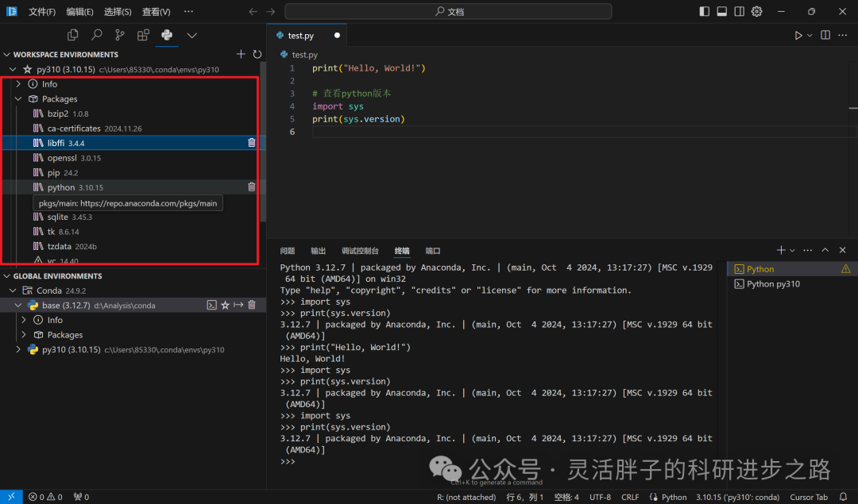Screen dimensions: 858x504
Task: Click the 3.10.15 ('py310': conda) interpreter status
Action: tap(737, 497)
